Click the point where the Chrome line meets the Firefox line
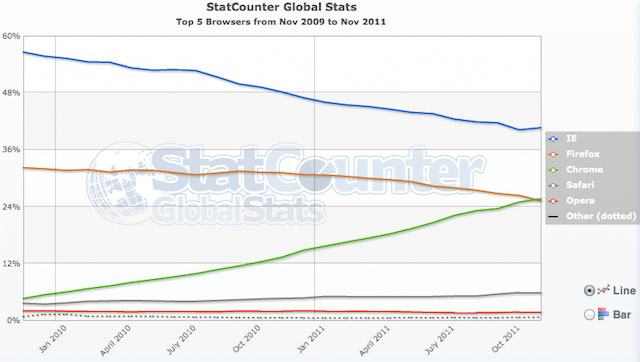Image resolution: width=640 pixels, height=362 pixels. [536, 200]
